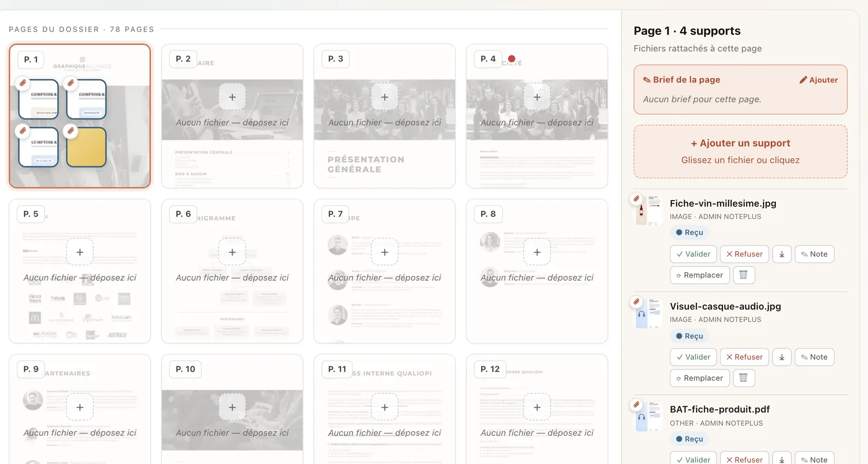868x464 pixels.
Task: Download the Fiche-vin-millesime.jpg file
Action: click(782, 254)
